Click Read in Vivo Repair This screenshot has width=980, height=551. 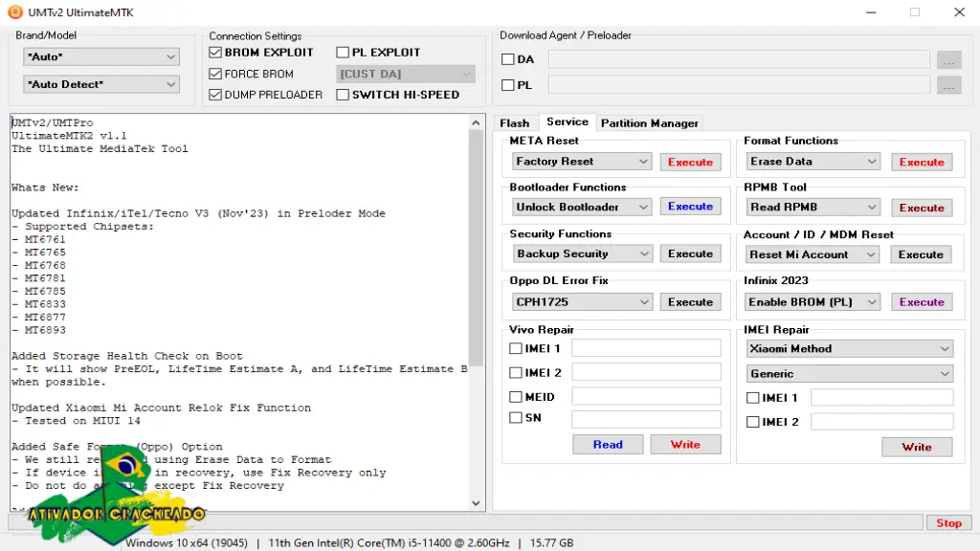coord(608,444)
